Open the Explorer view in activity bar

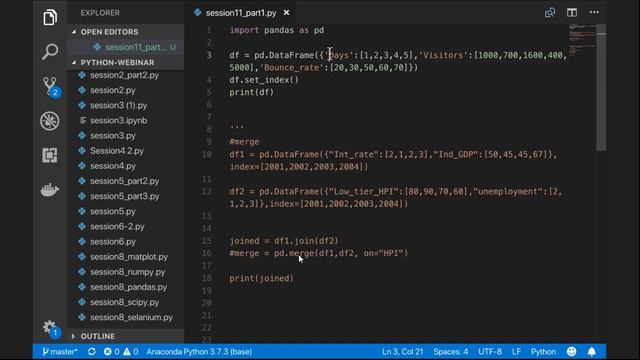point(50,18)
